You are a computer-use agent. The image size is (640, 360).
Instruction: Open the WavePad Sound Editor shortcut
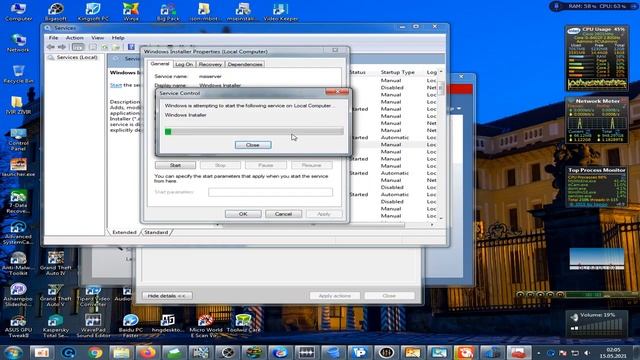(93, 326)
